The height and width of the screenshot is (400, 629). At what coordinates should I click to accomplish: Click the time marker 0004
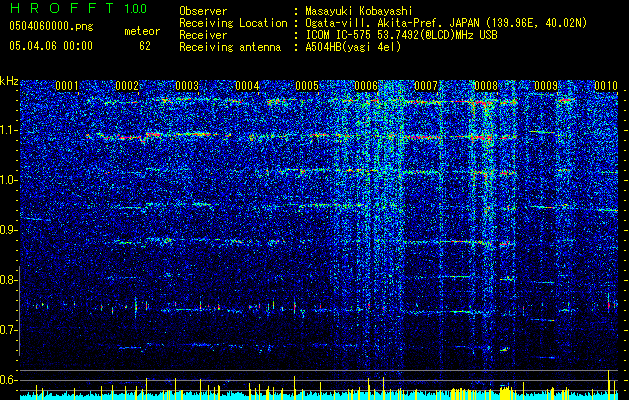click(x=247, y=86)
